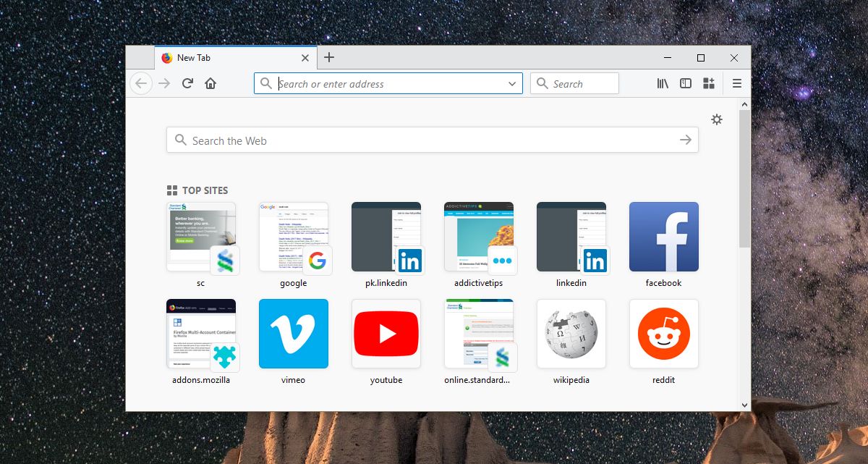Click the Search the Web box
The height and width of the screenshot is (464, 868).
[x=433, y=140]
